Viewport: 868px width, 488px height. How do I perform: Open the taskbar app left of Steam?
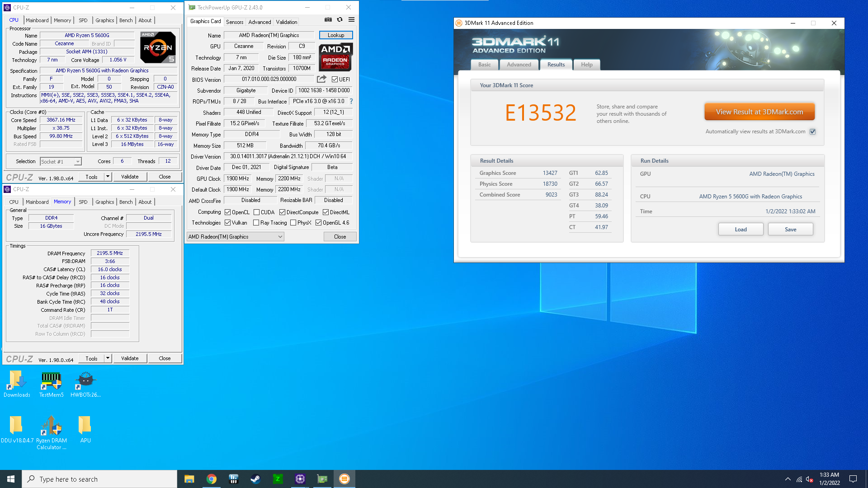[x=233, y=479]
